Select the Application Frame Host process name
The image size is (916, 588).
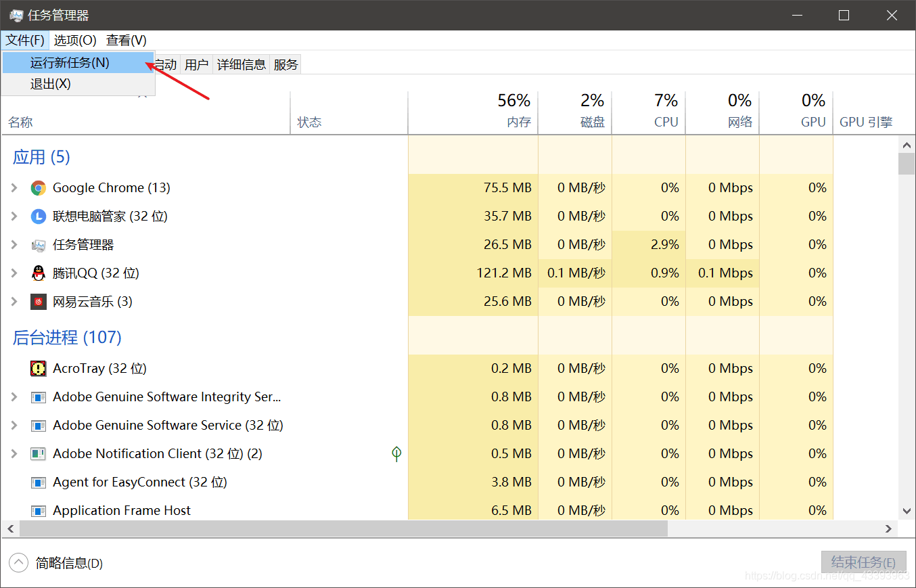tap(122, 511)
